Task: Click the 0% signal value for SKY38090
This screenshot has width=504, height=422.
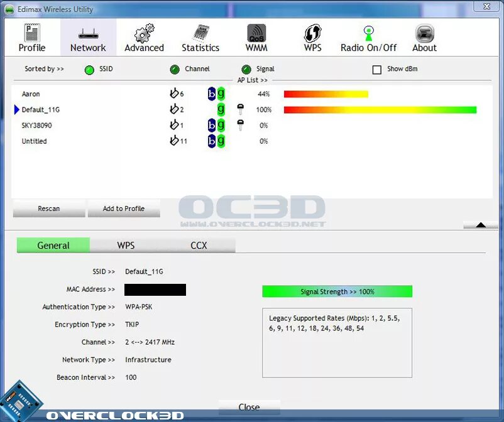Action: coord(263,125)
